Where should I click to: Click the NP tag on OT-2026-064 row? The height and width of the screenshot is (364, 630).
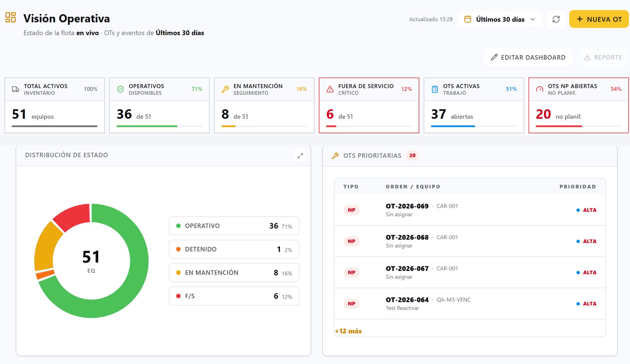pyautogui.click(x=352, y=304)
